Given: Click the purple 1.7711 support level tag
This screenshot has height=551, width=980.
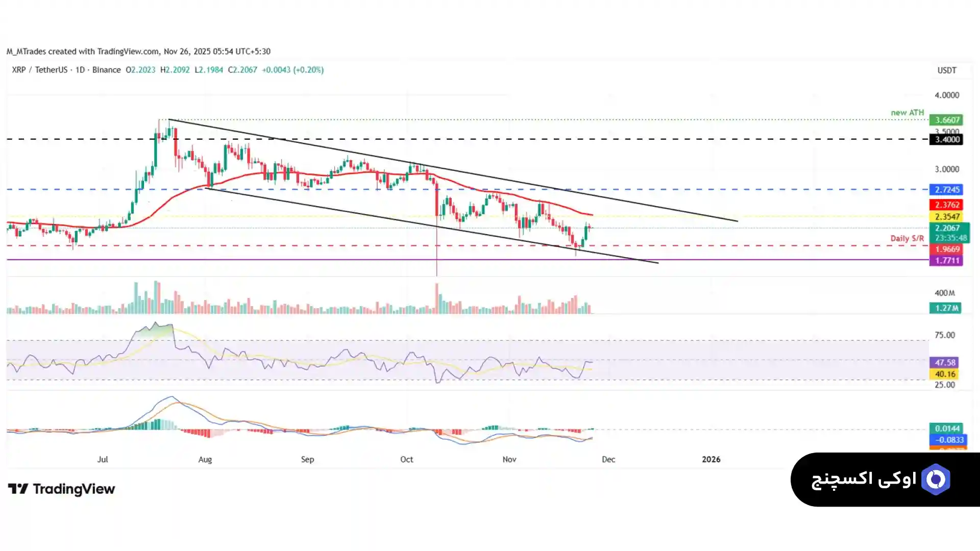Looking at the screenshot, I should [946, 261].
